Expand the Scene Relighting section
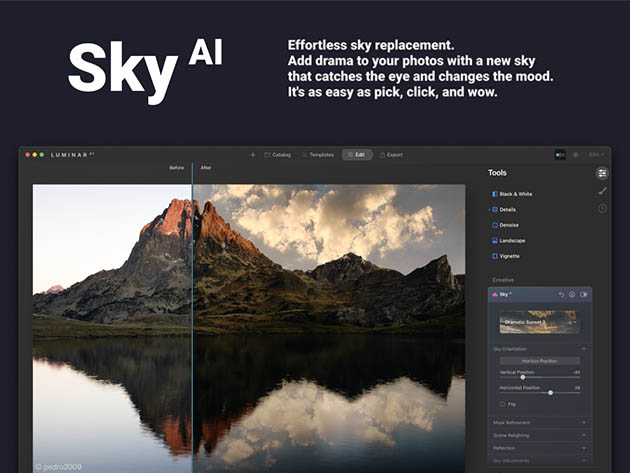This screenshot has width=630, height=473. [539, 435]
